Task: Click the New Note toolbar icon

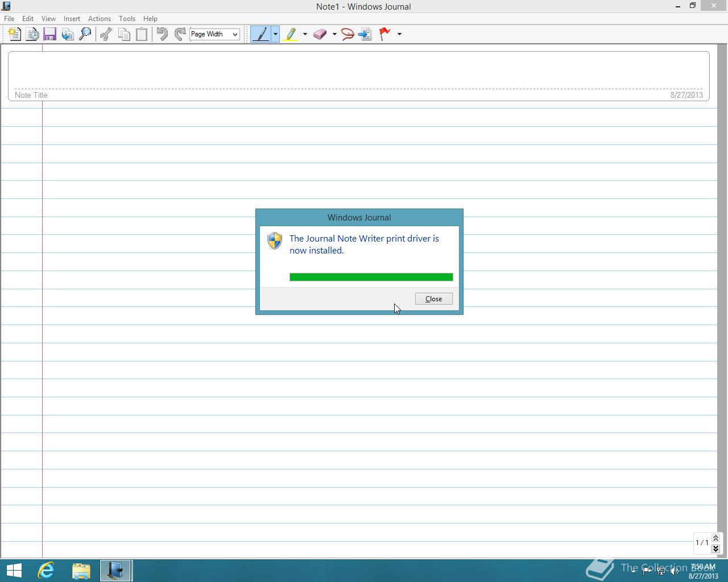Action: (x=14, y=34)
